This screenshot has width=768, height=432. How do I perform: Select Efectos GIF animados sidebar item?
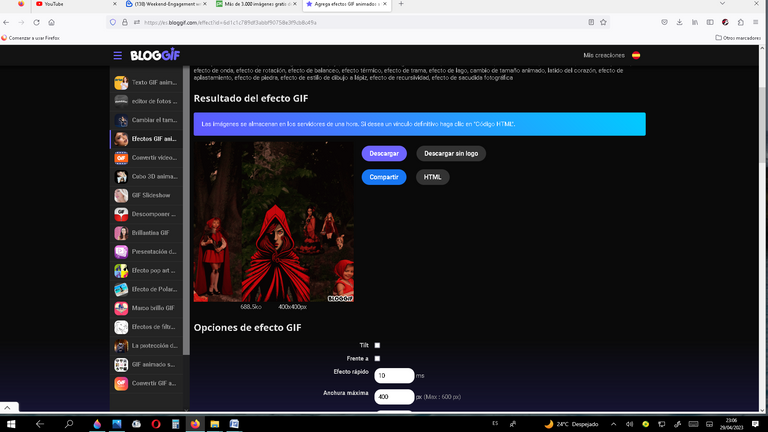[x=146, y=139]
